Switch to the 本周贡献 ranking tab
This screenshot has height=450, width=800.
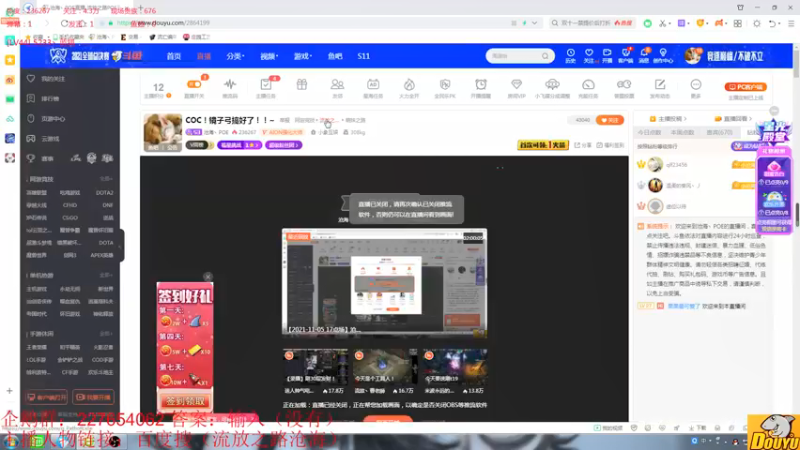tap(683, 132)
